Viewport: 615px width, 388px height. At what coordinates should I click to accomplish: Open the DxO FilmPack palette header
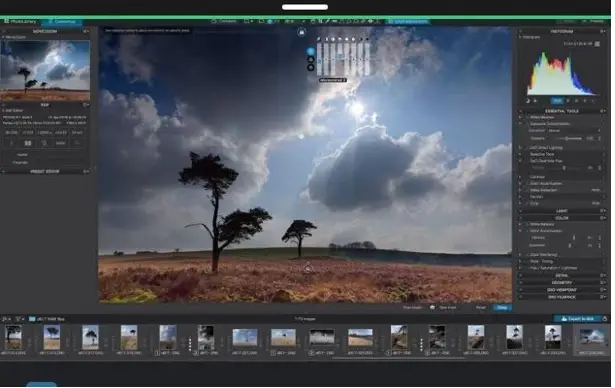tap(562, 298)
